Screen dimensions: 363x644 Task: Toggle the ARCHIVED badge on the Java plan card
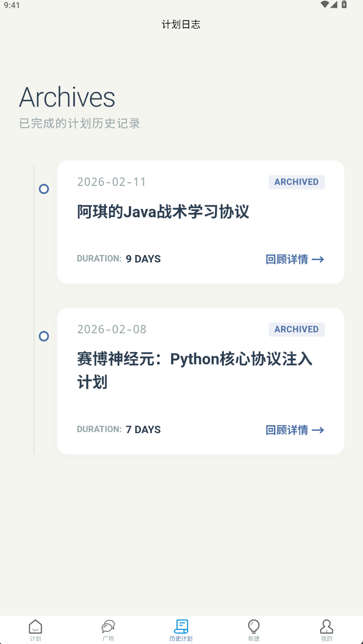tap(296, 182)
